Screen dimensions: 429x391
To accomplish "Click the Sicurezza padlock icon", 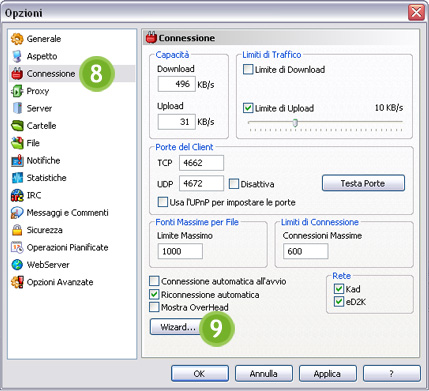I will [x=17, y=230].
